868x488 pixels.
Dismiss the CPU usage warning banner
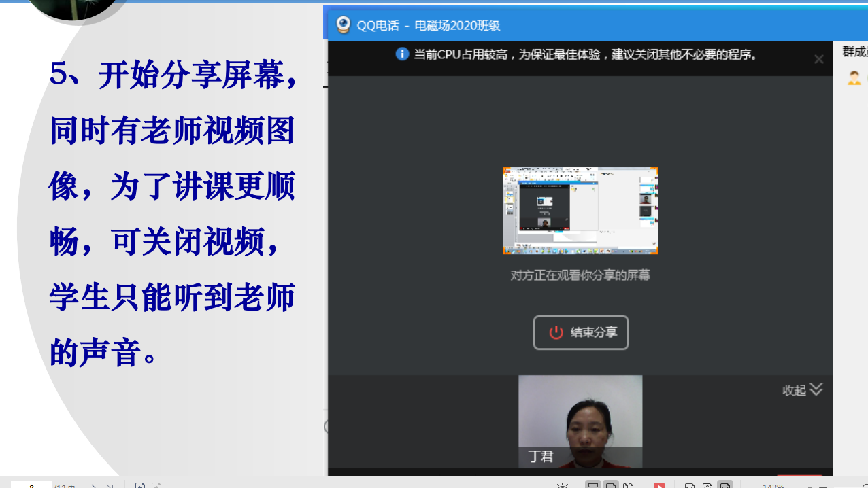pyautogui.click(x=819, y=60)
